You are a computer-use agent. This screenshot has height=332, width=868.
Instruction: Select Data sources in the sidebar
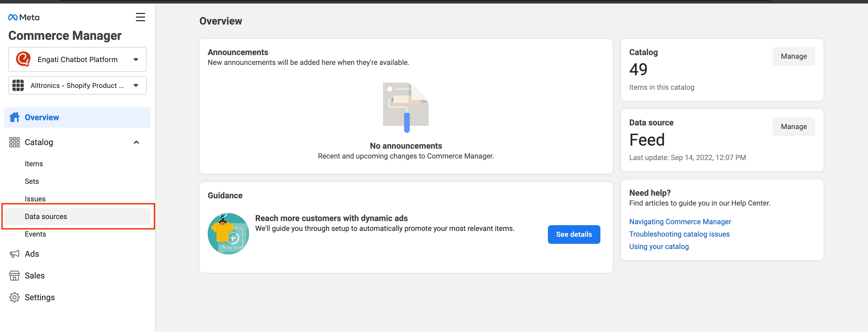click(x=78, y=217)
